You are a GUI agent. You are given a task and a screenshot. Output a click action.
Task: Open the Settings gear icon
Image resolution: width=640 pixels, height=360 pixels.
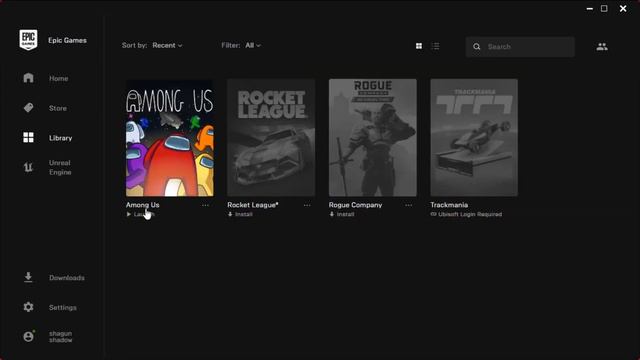click(28, 307)
